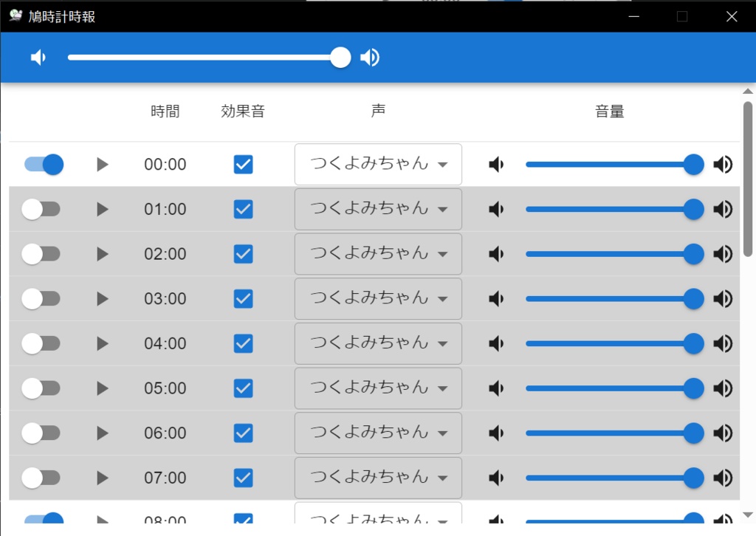Viewport: 756px width, 536px height.
Task: Click the 05:00 row low-volume speaker icon
Action: point(497,388)
